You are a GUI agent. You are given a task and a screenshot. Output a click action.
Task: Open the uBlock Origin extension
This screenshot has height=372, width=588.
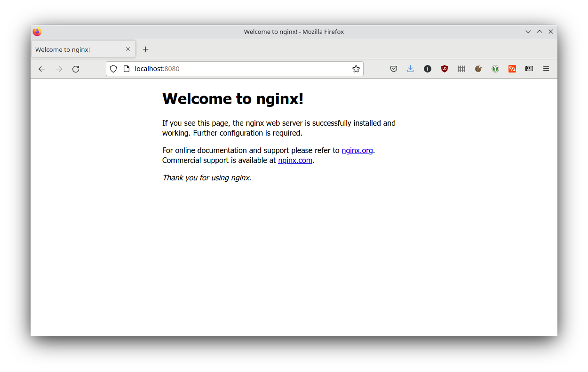(445, 69)
